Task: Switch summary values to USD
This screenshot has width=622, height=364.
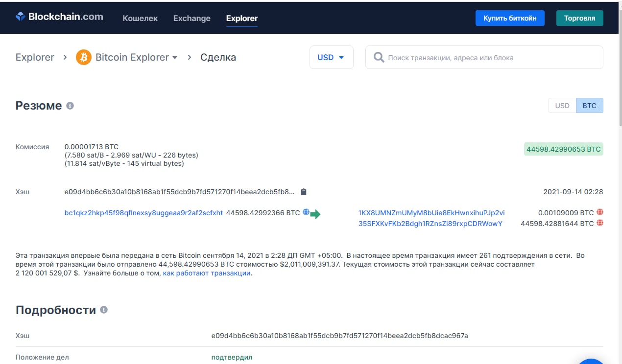Action: tap(562, 106)
